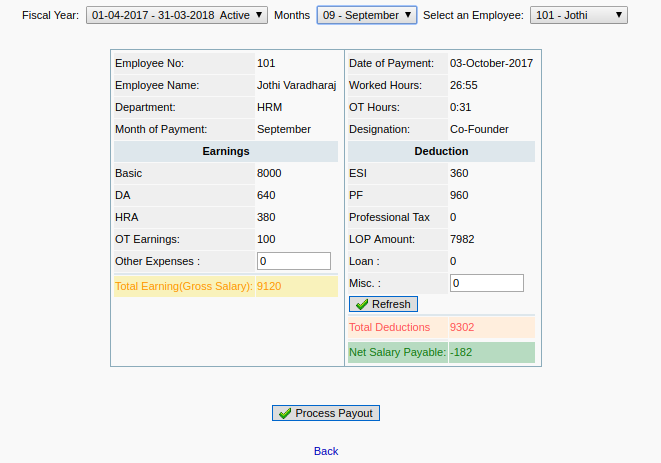This screenshot has height=463, width=661.
Task: Follow the Back link
Action: pyautogui.click(x=326, y=451)
